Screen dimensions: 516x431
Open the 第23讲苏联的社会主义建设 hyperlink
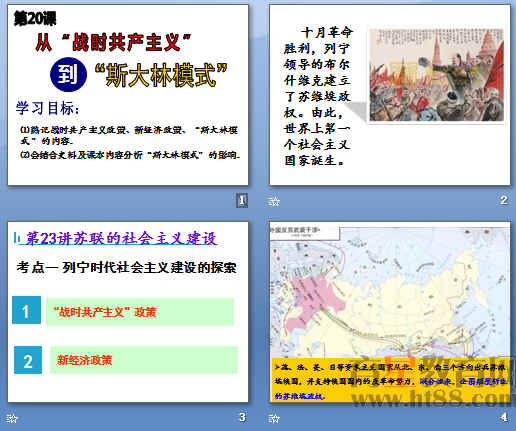pyautogui.click(x=121, y=239)
